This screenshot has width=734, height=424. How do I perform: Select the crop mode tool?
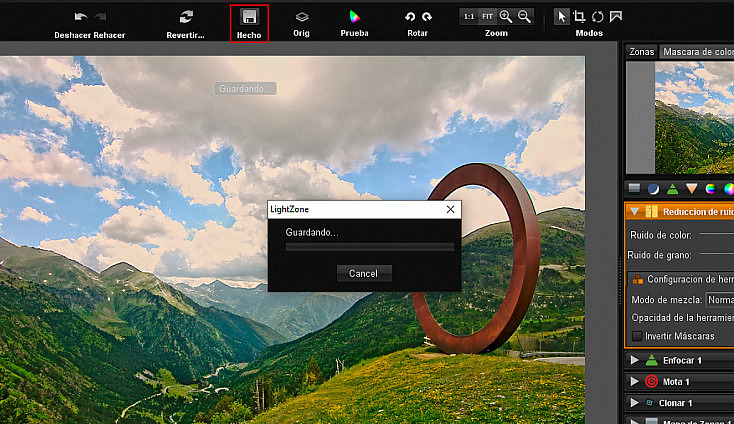coord(579,17)
